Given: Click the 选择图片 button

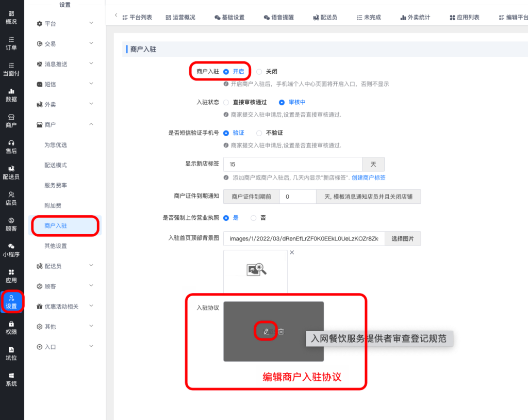Looking at the screenshot, I should click(x=403, y=238).
